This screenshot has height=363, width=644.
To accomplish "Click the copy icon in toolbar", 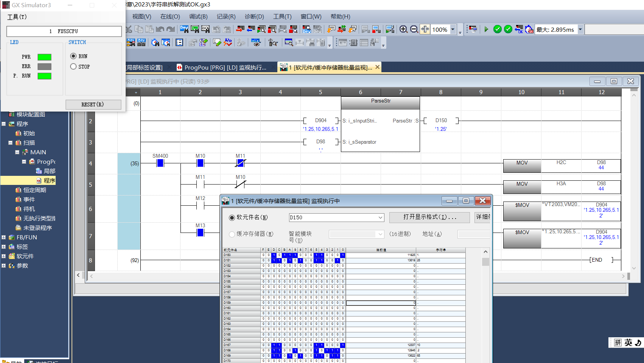I will pos(139,29).
